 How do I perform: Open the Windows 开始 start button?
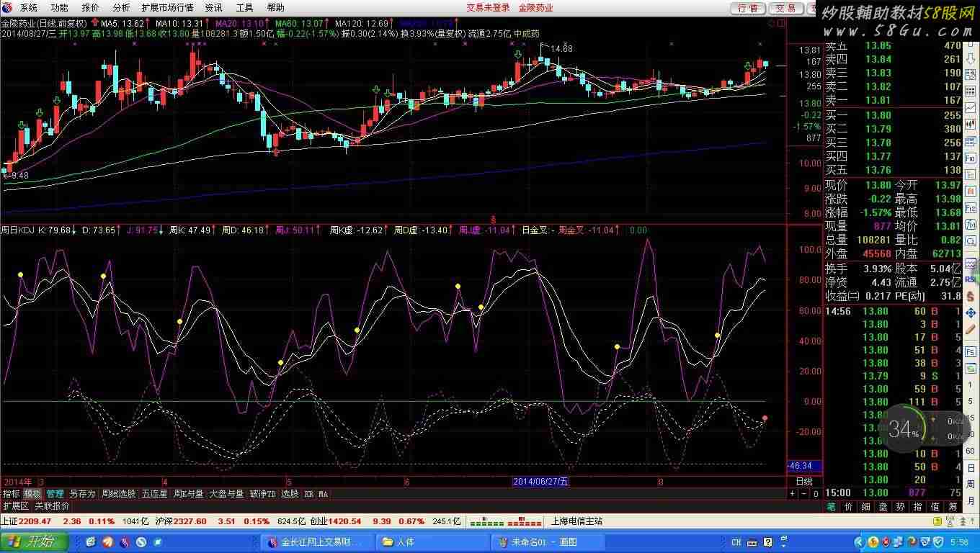[x=33, y=541]
